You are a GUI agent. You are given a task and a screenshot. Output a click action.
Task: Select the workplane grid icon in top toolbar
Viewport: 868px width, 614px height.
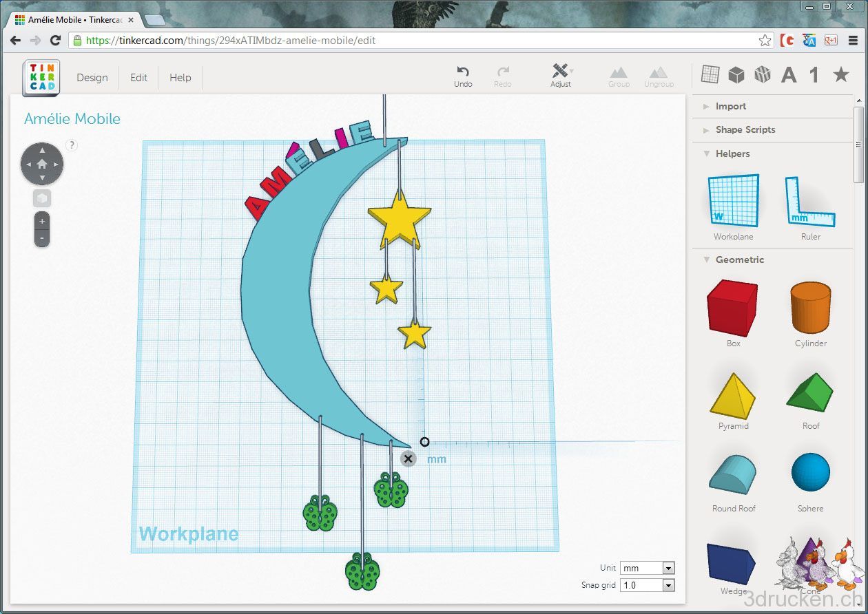pyautogui.click(x=710, y=74)
